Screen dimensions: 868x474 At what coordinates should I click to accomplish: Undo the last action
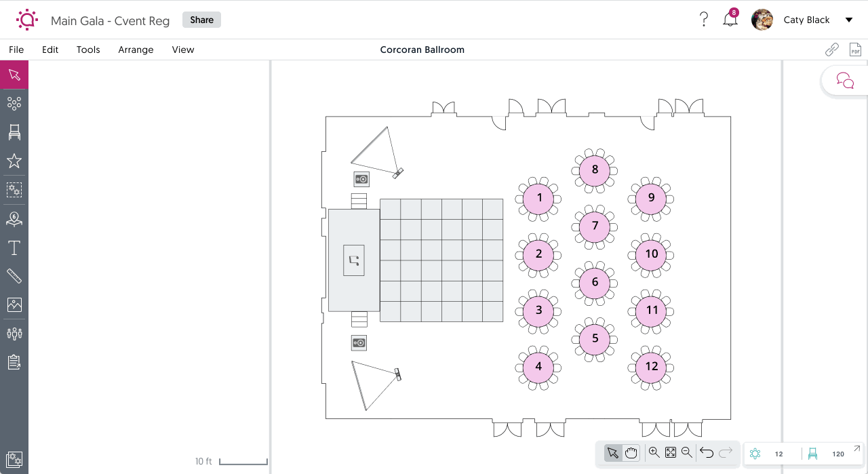(707, 452)
